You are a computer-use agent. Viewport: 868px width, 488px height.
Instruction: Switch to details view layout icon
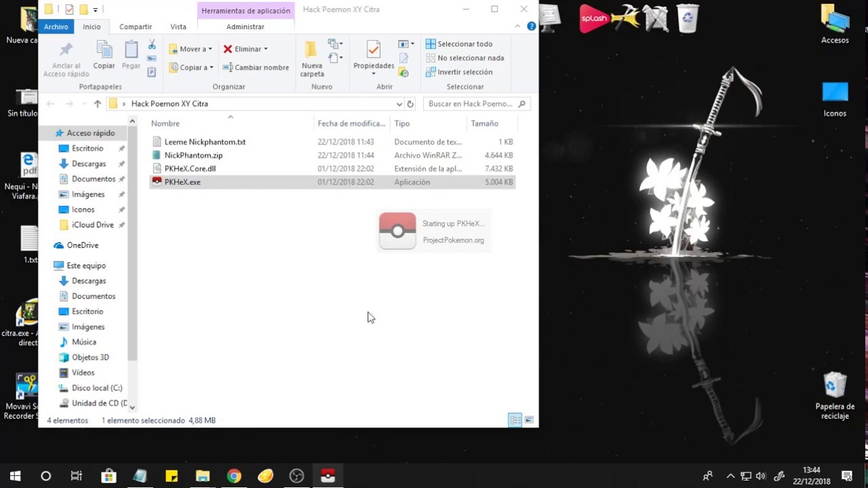pos(515,420)
